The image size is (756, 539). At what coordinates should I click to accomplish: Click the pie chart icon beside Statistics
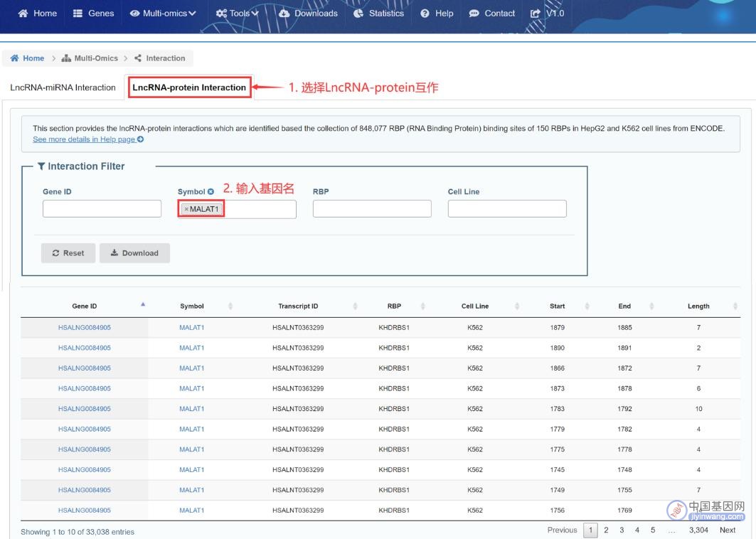click(358, 14)
